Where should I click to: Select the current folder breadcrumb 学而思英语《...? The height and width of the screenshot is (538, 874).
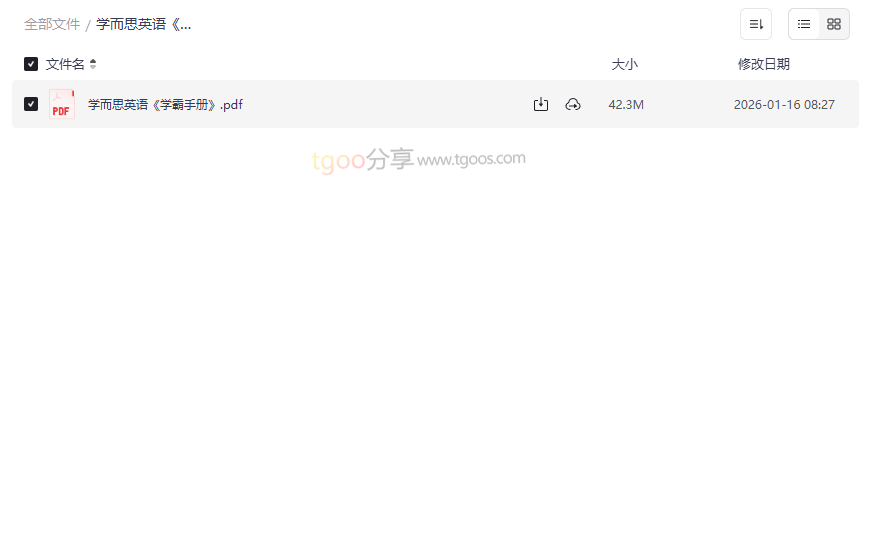144,25
